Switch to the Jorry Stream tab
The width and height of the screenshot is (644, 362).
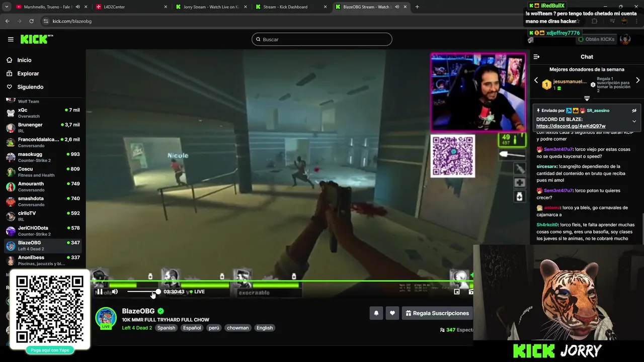coord(210,7)
